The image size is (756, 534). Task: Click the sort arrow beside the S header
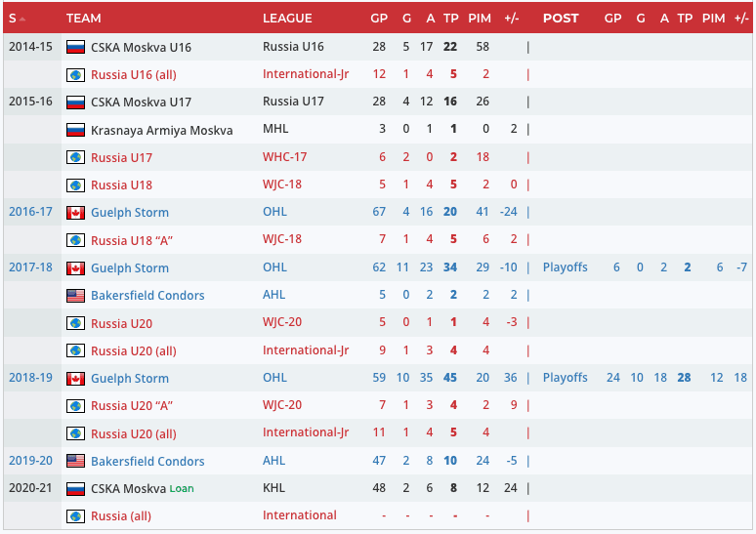[22, 19]
